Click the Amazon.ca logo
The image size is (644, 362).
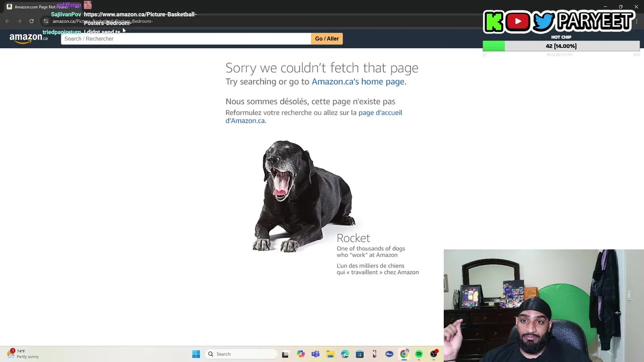tap(29, 38)
